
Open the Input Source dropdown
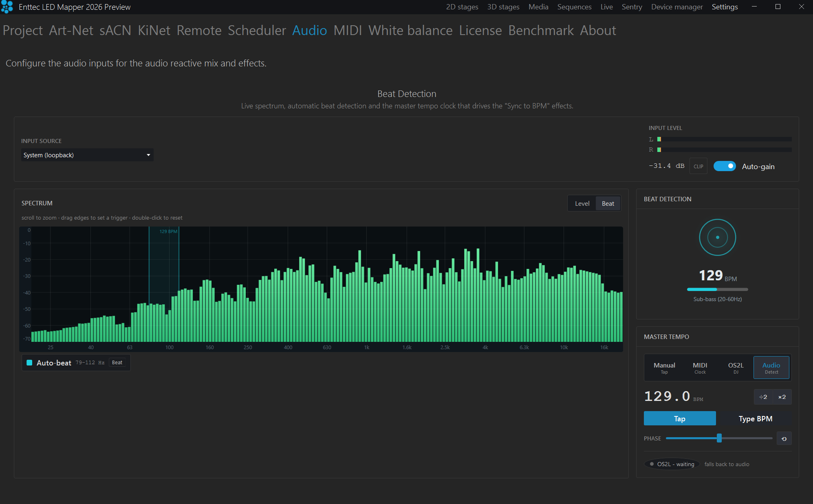tap(87, 155)
